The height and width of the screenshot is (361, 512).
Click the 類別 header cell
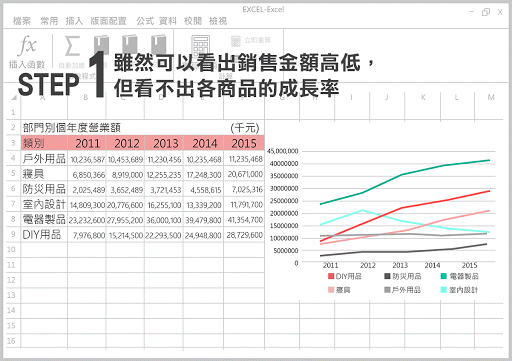click(x=44, y=143)
